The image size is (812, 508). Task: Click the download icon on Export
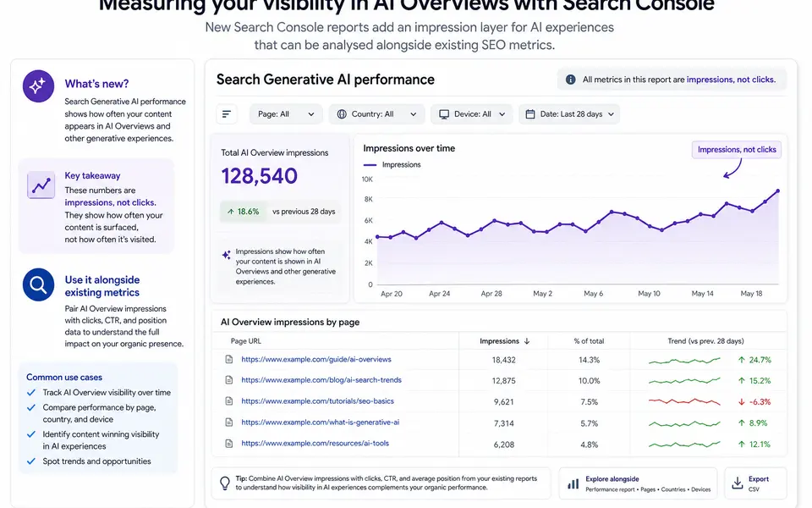738,483
